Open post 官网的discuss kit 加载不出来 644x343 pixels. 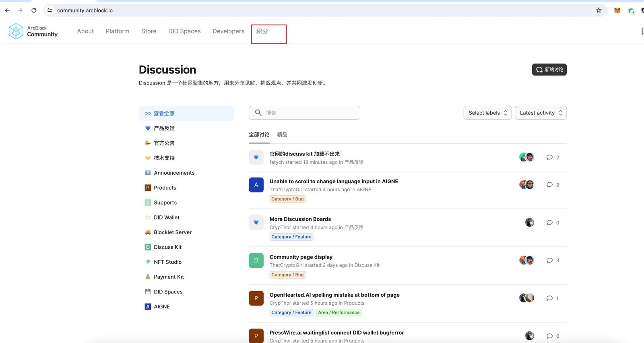pos(305,154)
